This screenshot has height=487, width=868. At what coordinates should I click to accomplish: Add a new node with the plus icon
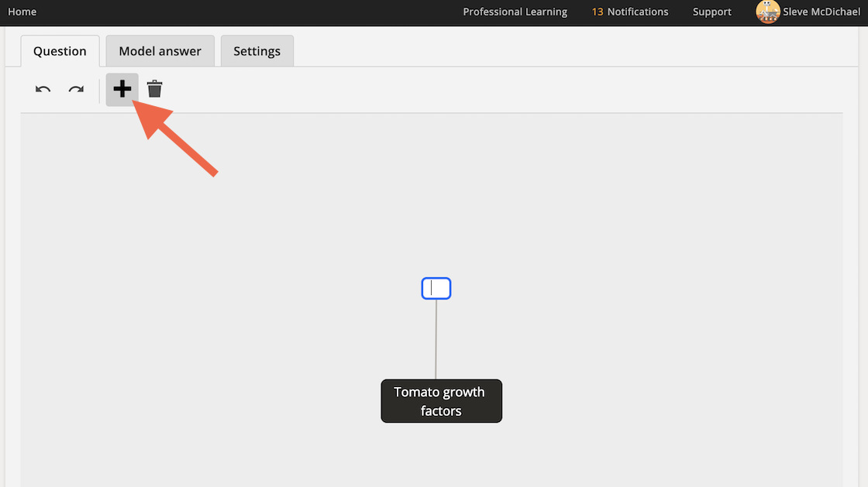pyautogui.click(x=122, y=89)
